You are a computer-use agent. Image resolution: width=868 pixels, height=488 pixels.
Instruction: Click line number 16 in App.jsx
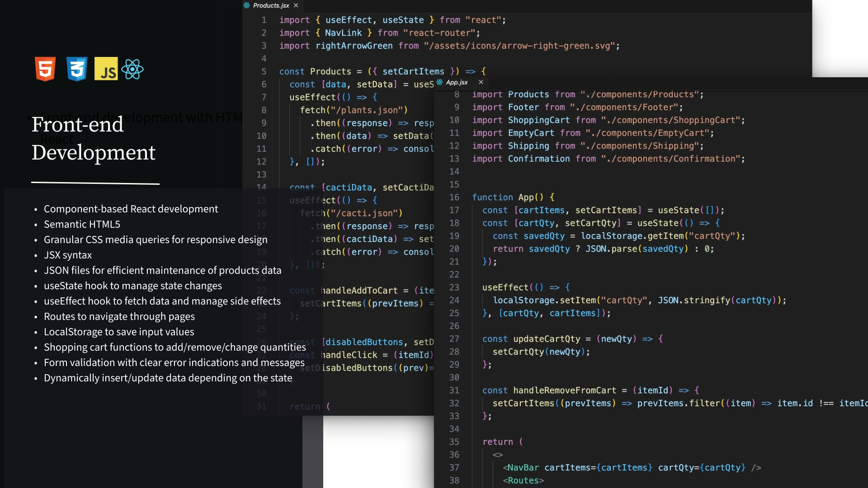[454, 197]
